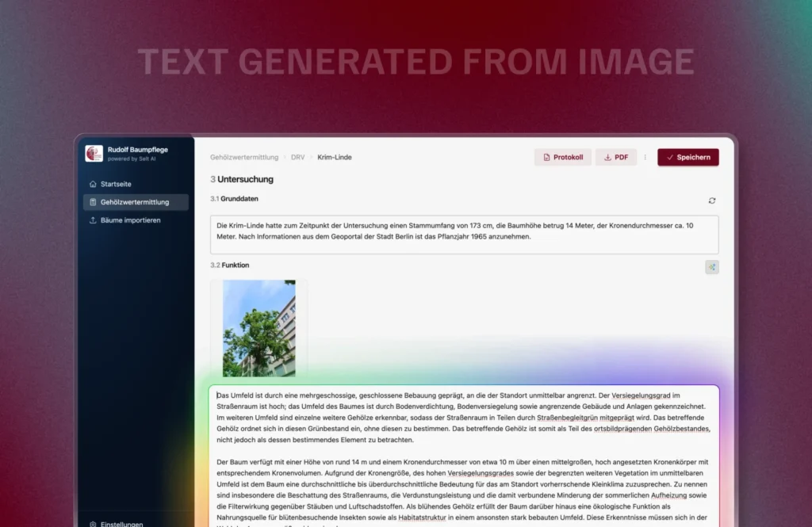Viewport: 812px width, 527px height.
Task: Open the Protokoll button
Action: click(x=563, y=158)
